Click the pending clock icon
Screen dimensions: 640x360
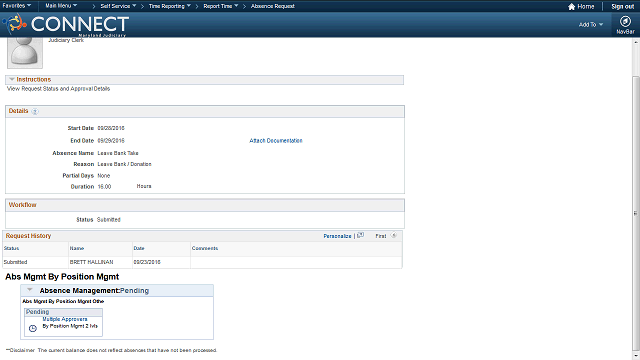[x=33, y=328]
